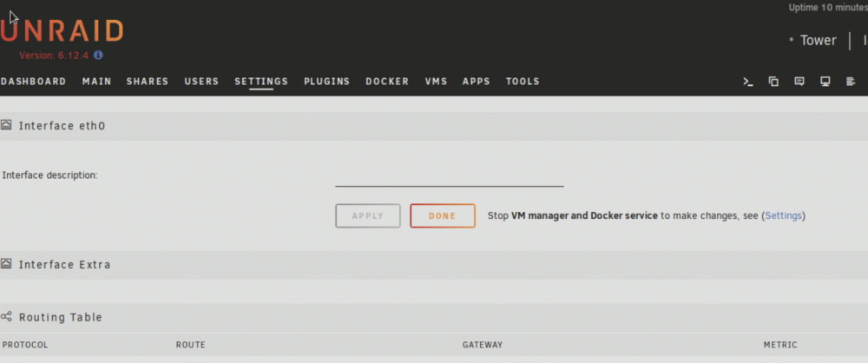
Task: Click the Done button
Action: [x=443, y=215]
